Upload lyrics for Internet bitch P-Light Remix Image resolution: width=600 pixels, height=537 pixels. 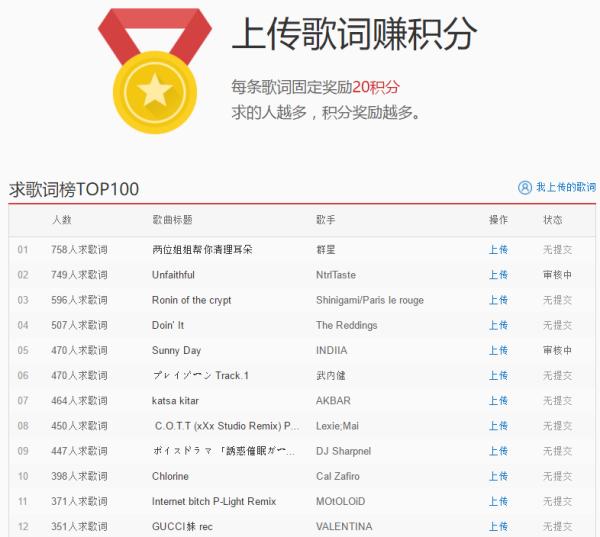[498, 501]
